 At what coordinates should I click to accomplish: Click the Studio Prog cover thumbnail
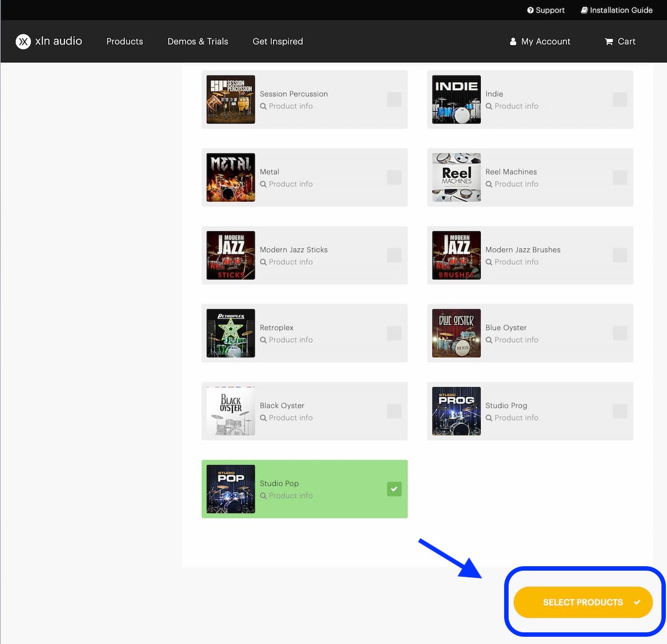pos(456,411)
